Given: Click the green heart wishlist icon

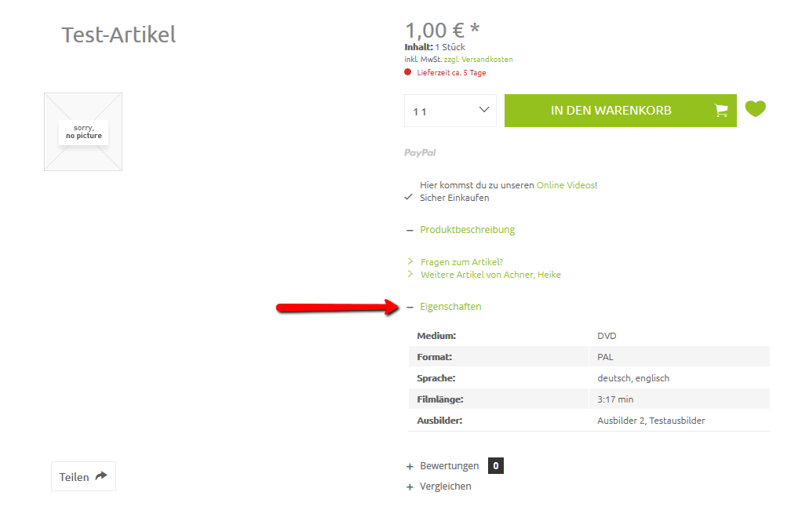Looking at the screenshot, I should coord(755,109).
